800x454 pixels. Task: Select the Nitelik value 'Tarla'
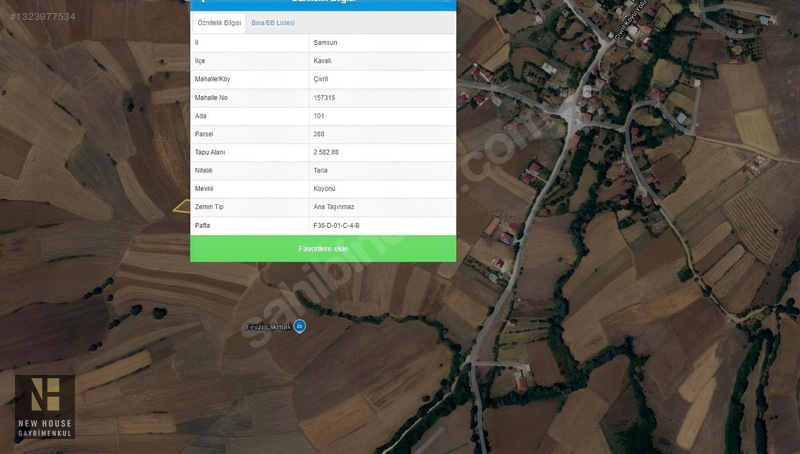(x=320, y=170)
